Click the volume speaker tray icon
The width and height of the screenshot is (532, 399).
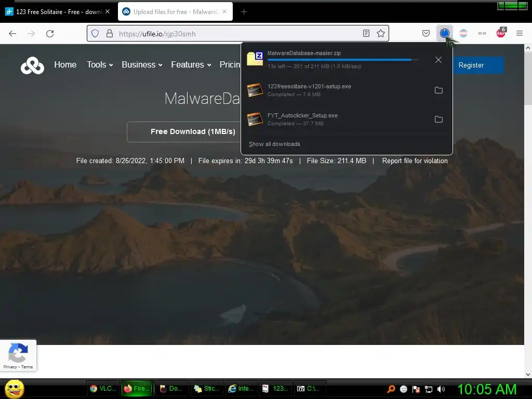point(441,389)
